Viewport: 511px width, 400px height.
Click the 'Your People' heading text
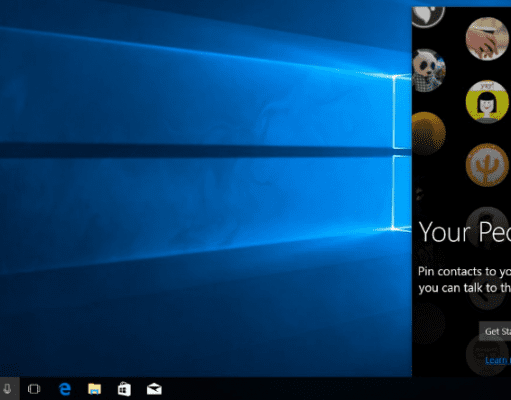point(465,232)
